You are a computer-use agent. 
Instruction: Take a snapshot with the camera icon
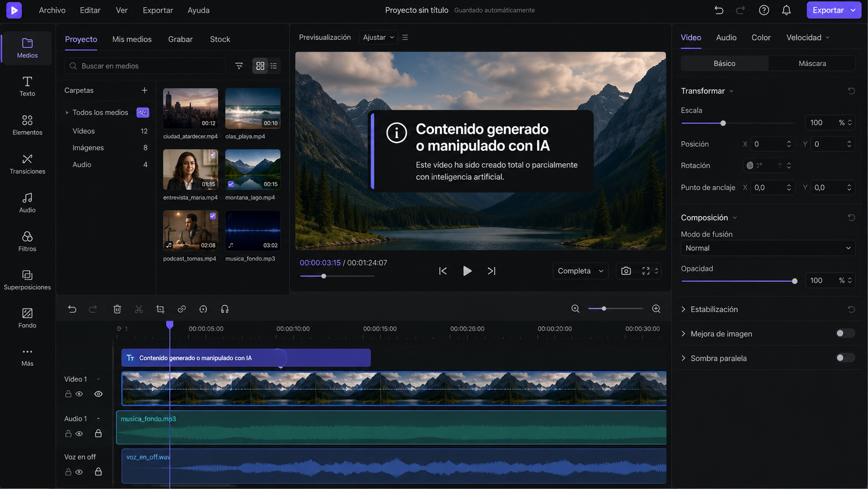click(x=626, y=271)
